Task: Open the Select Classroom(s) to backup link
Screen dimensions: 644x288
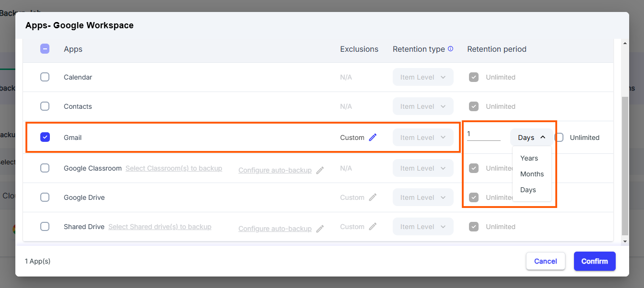Action: pyautogui.click(x=174, y=168)
